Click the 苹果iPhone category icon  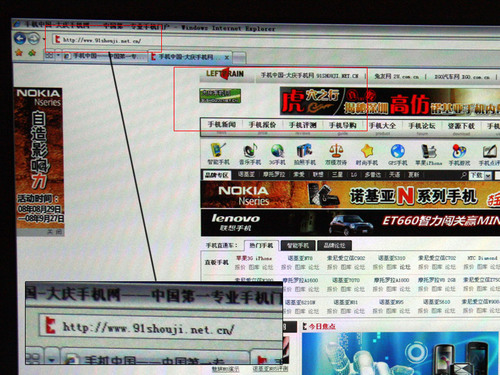click(428, 151)
